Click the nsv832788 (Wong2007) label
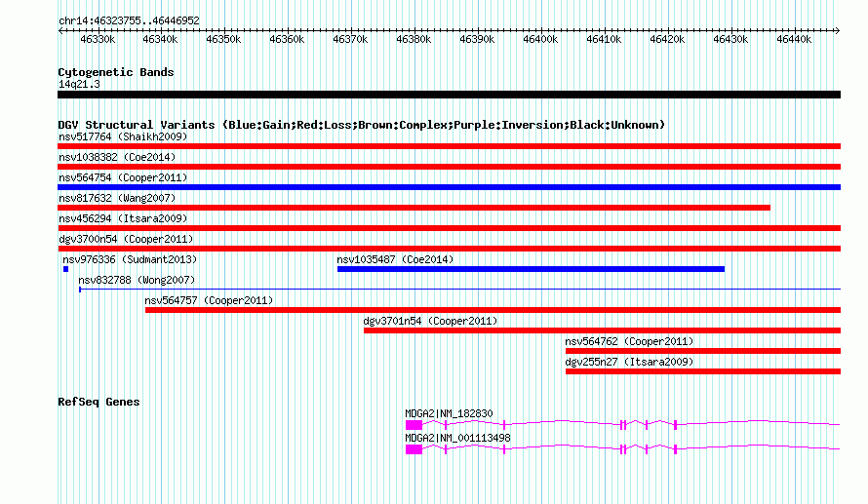 pos(137,280)
